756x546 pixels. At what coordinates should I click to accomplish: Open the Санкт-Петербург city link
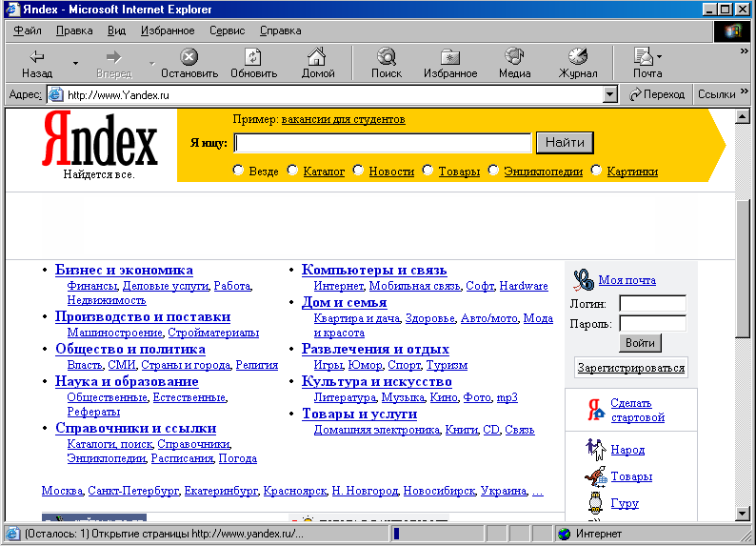[x=133, y=491]
